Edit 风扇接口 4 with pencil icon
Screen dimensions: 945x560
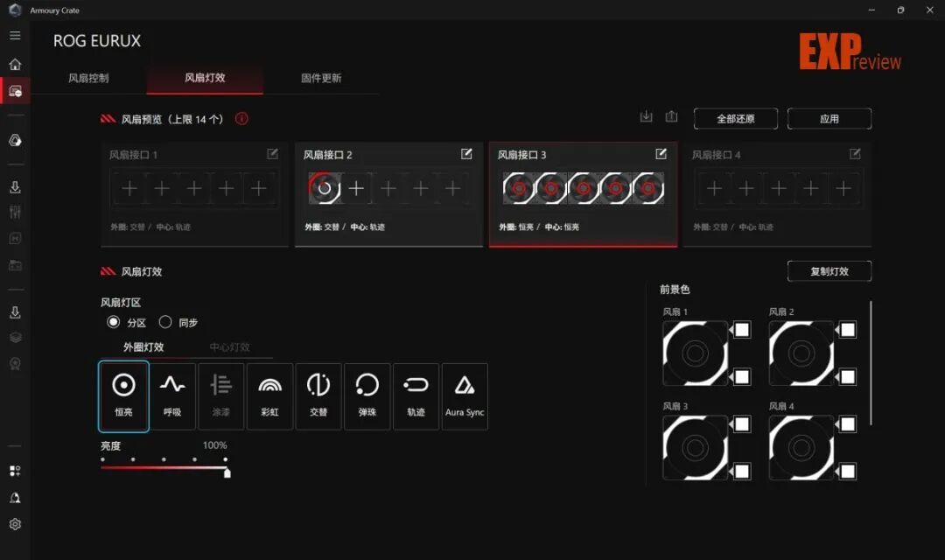point(855,154)
